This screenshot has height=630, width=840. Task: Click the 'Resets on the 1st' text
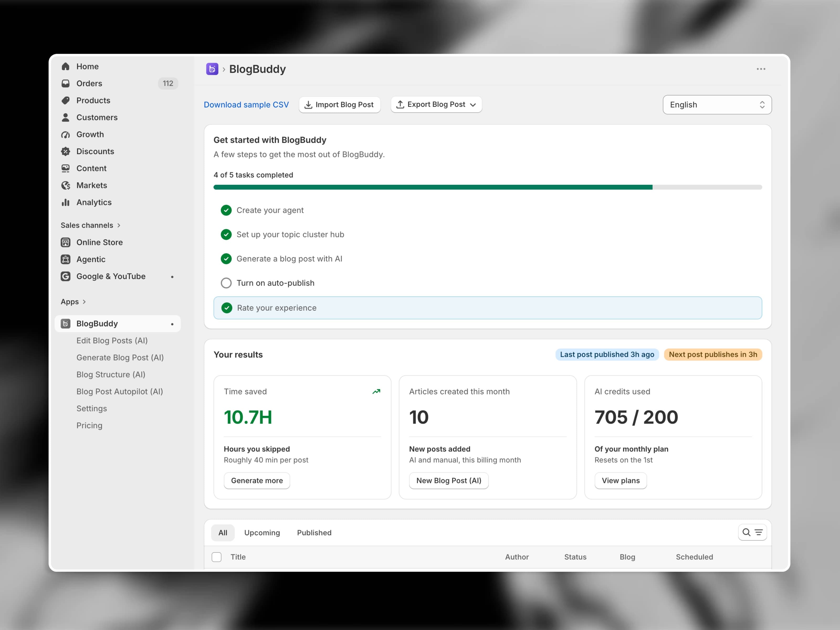(623, 460)
